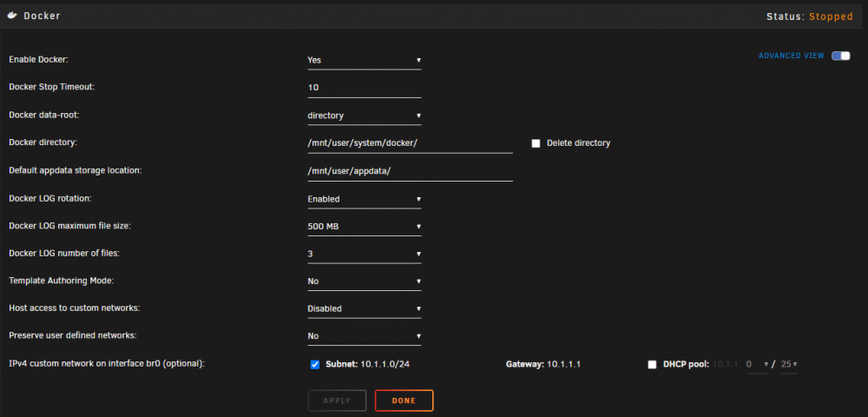868x417 pixels.
Task: Click the ADVANCED VIEW label
Action: tap(791, 56)
